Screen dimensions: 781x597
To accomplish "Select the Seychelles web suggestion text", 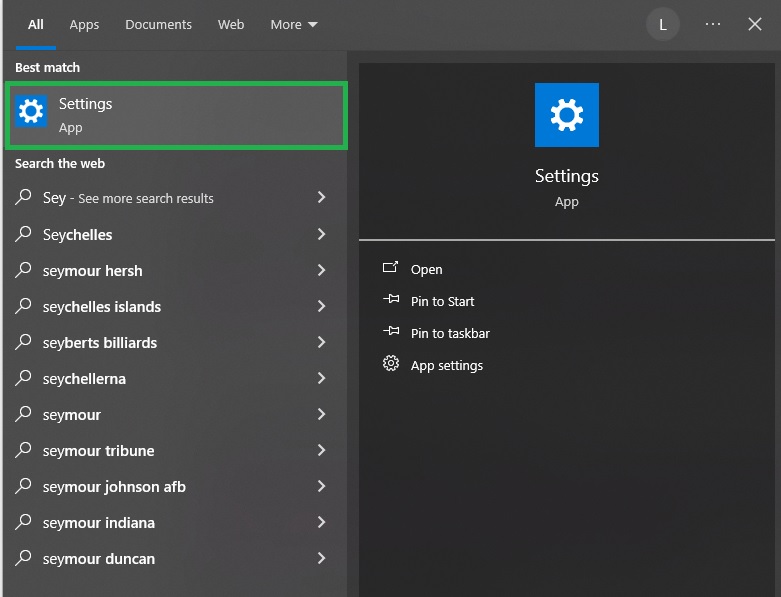I will 78,235.
